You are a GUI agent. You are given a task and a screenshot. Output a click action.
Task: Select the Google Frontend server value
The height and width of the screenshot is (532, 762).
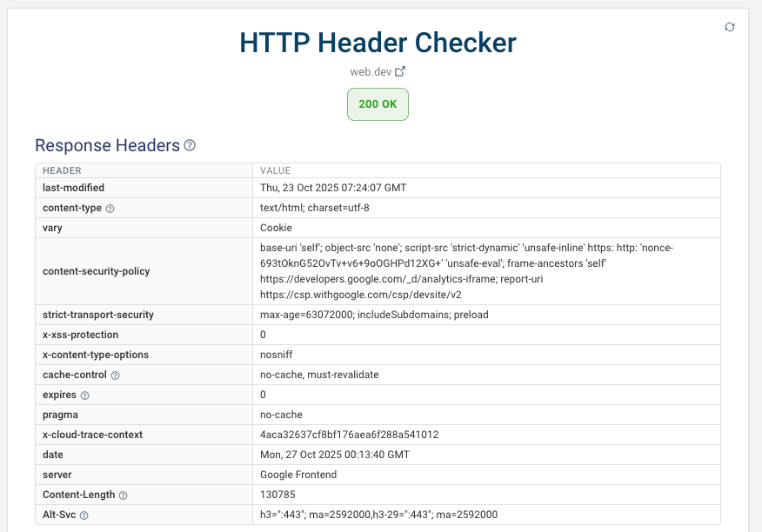pyautogui.click(x=298, y=475)
